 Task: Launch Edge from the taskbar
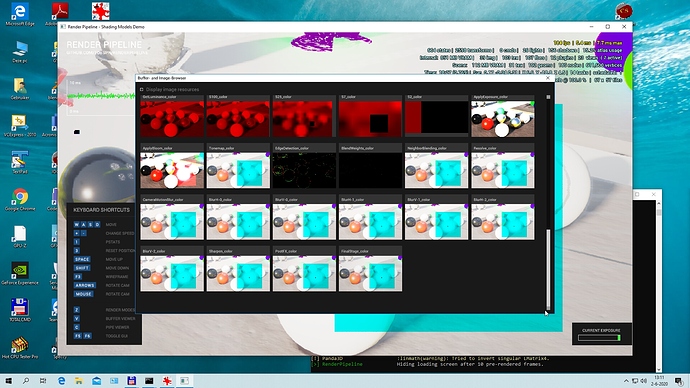click(62, 381)
